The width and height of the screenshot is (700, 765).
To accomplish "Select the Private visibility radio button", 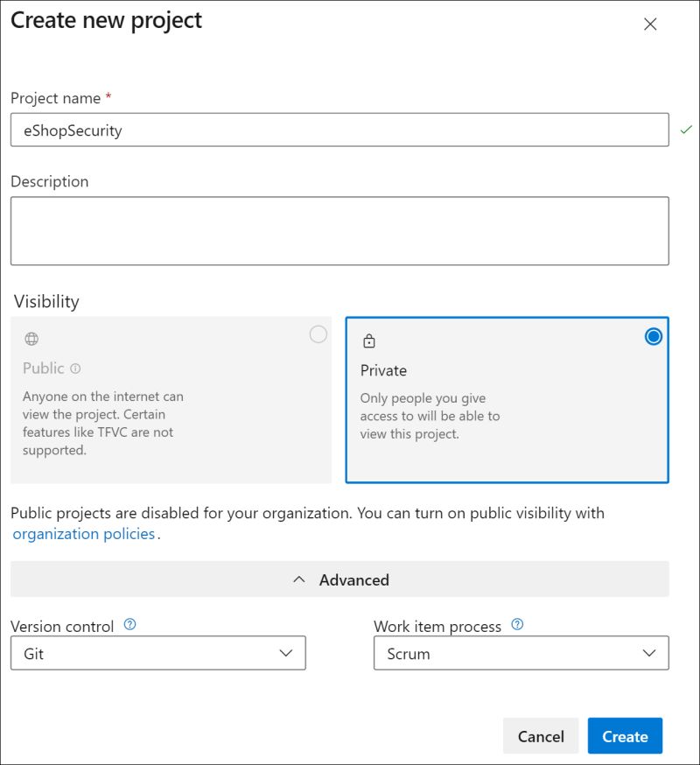I will [x=653, y=336].
